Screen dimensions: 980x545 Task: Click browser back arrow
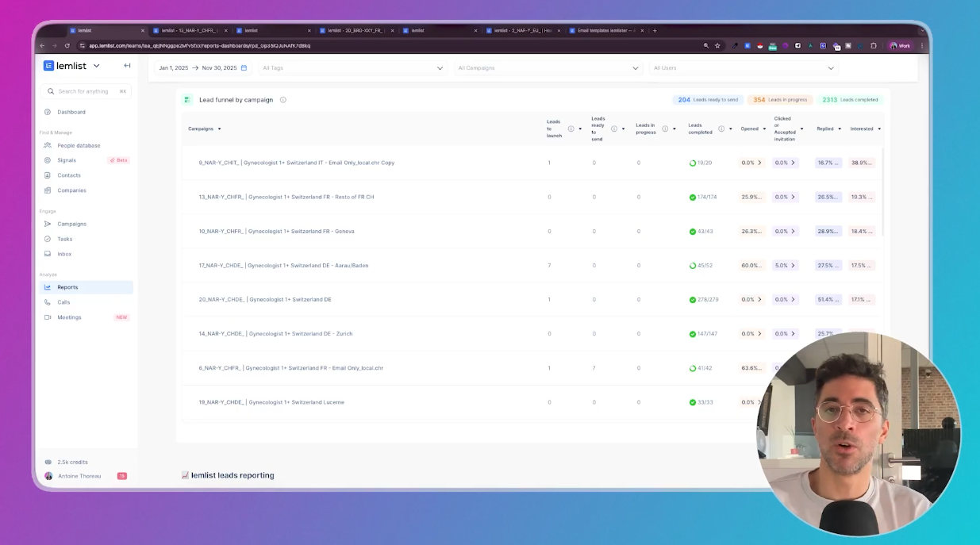(x=43, y=46)
